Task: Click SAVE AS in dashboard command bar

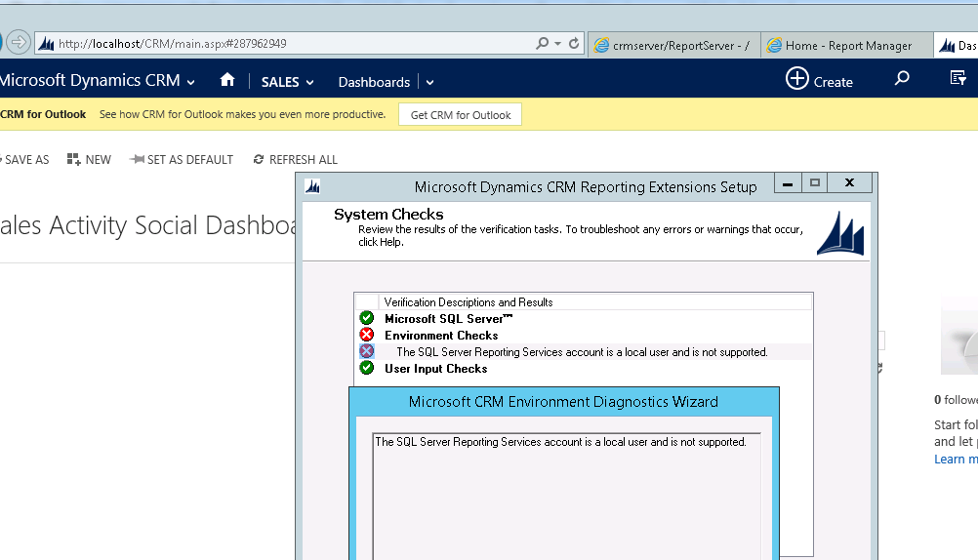Action: coord(25,160)
